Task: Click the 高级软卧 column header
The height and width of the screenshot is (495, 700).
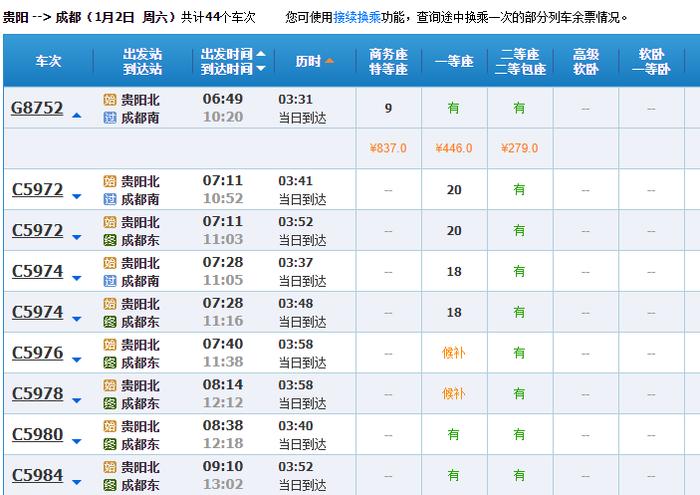Action: (x=586, y=62)
